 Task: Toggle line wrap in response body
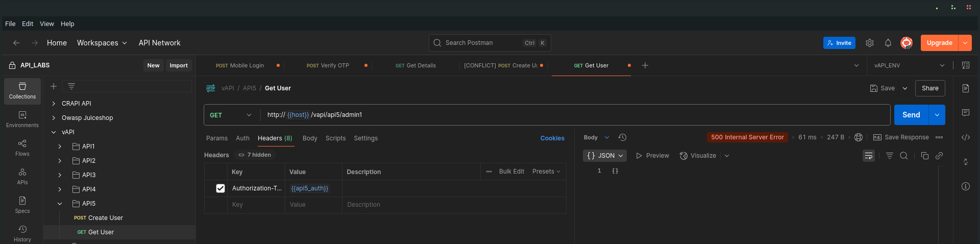coord(869,156)
